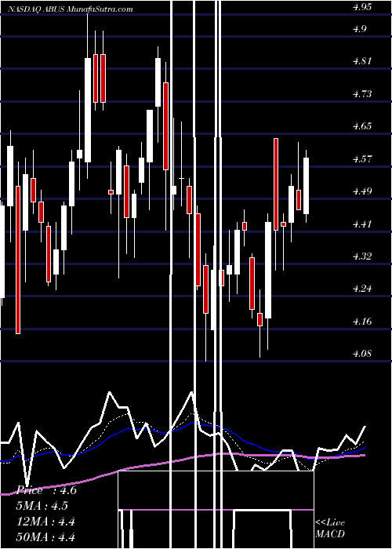Click the 12MA : 4.4 legend entry
Image resolution: width=392 pixels, height=549 pixels.
(45, 522)
